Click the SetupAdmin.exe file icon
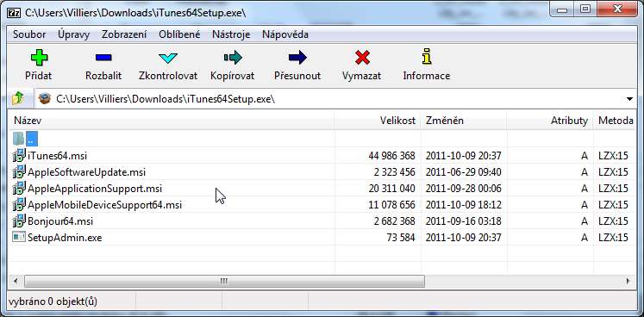This screenshot has width=644, height=317. point(19,237)
